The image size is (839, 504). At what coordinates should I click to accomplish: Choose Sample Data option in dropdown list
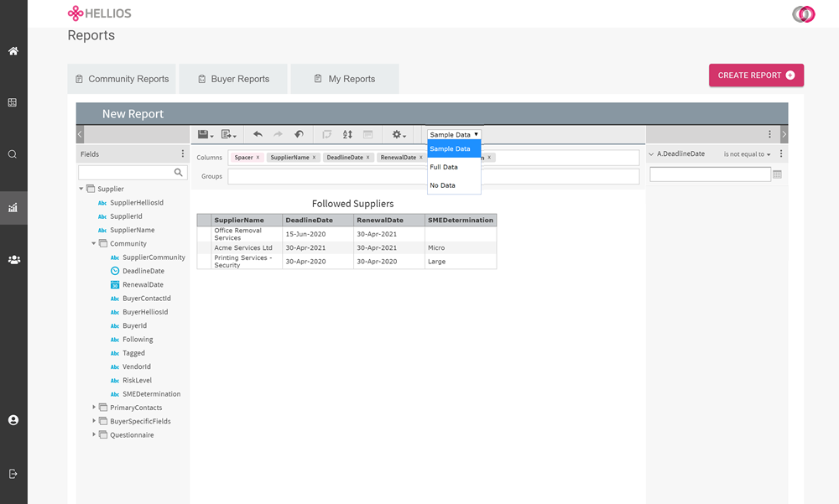pyautogui.click(x=454, y=148)
